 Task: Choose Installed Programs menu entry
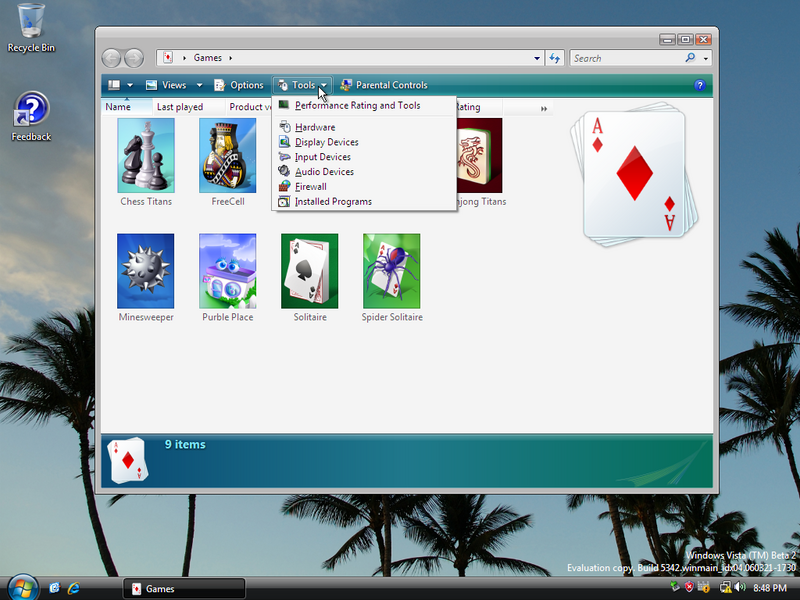[364, 201]
